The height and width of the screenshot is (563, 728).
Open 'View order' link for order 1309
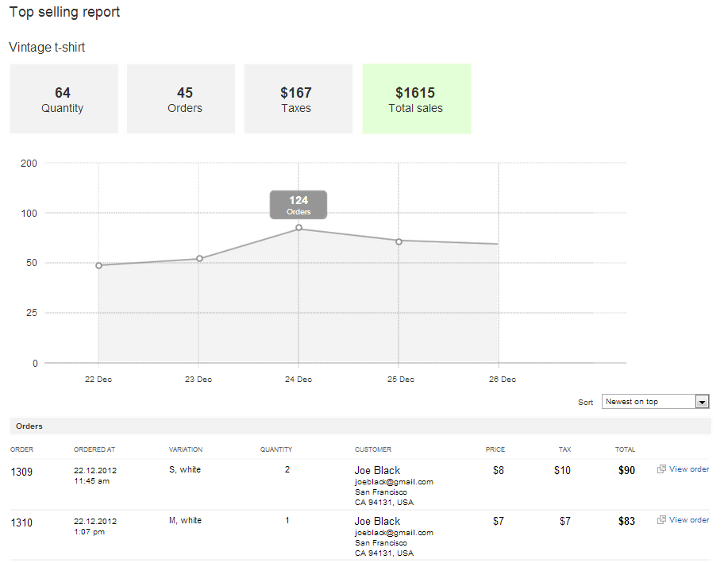pyautogui.click(x=688, y=469)
